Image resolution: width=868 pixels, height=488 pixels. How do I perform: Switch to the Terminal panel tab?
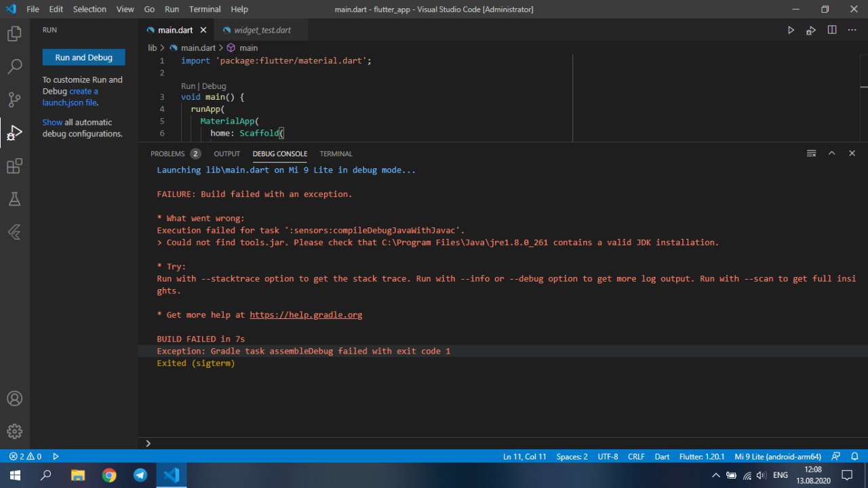336,153
